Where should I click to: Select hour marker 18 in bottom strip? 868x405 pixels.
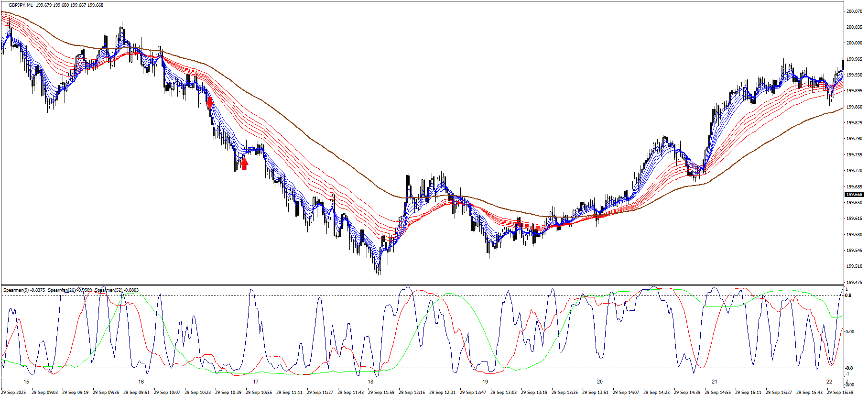click(370, 382)
